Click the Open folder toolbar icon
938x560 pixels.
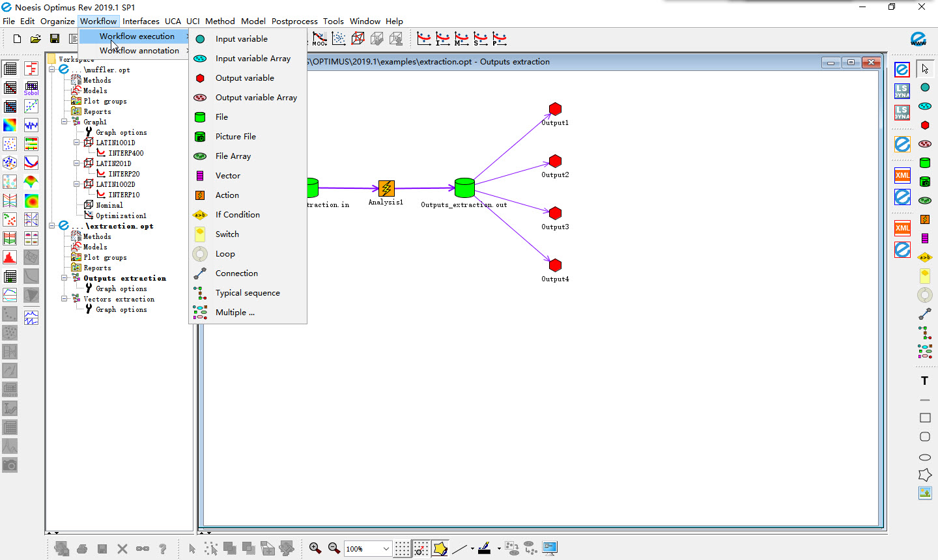pos(36,39)
